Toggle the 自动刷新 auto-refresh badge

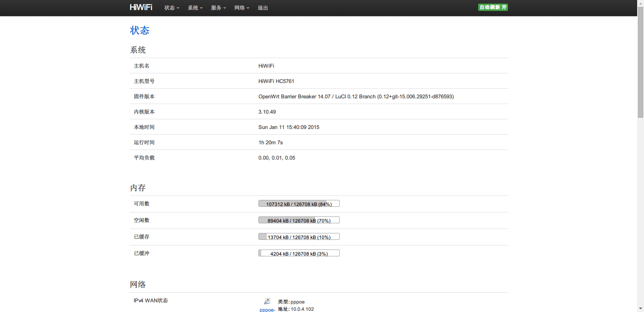click(493, 7)
